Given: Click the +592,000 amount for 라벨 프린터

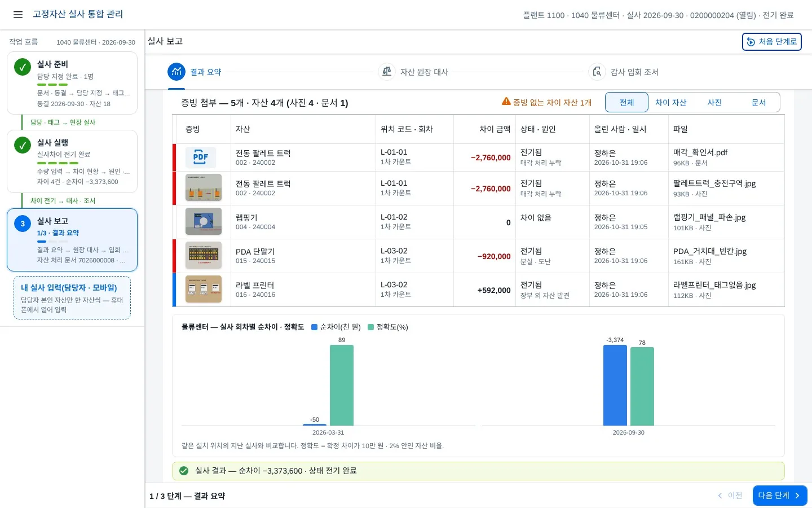Looking at the screenshot, I should 494,290.
